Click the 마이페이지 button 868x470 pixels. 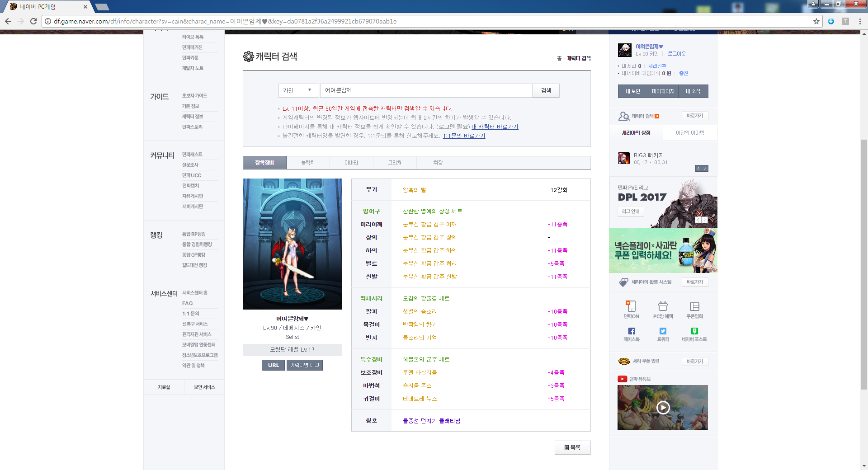[x=663, y=91]
